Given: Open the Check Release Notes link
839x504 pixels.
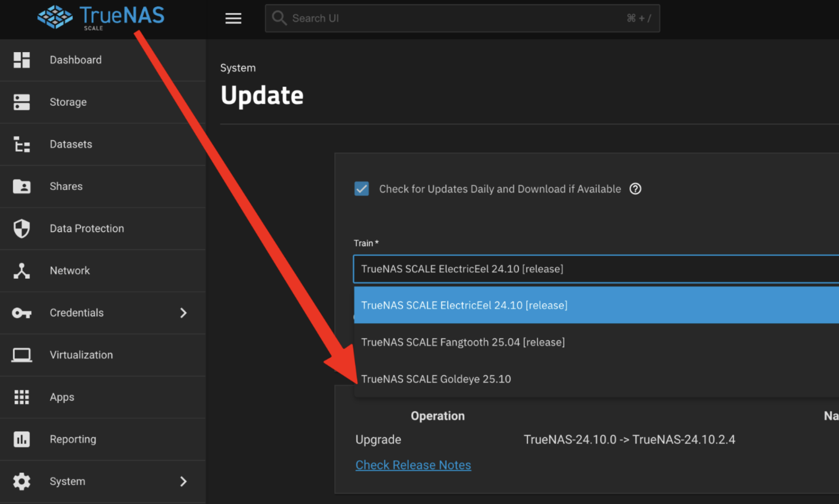Looking at the screenshot, I should [413, 465].
